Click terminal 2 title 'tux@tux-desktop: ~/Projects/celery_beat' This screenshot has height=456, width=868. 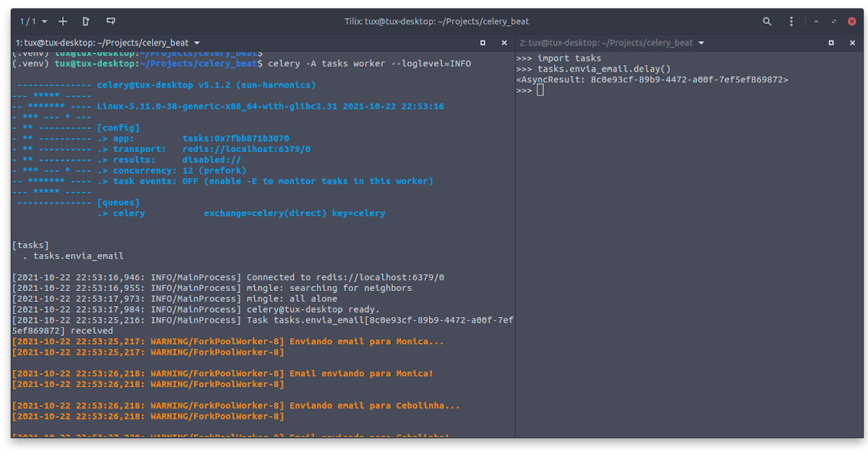[611, 43]
